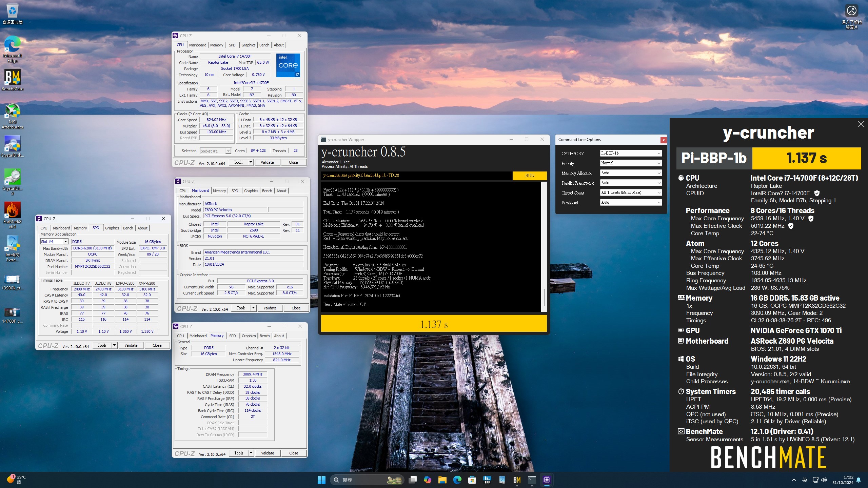
Task: Open Task View on the taskbar
Action: pos(413,480)
